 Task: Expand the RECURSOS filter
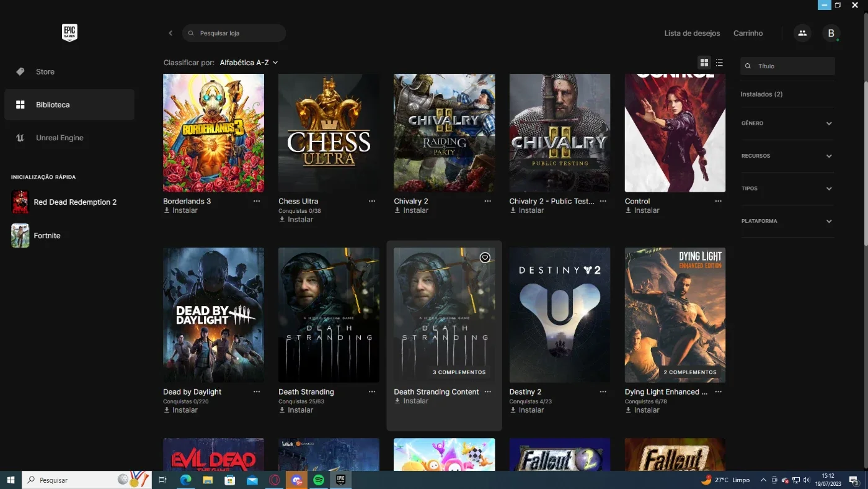tap(787, 156)
